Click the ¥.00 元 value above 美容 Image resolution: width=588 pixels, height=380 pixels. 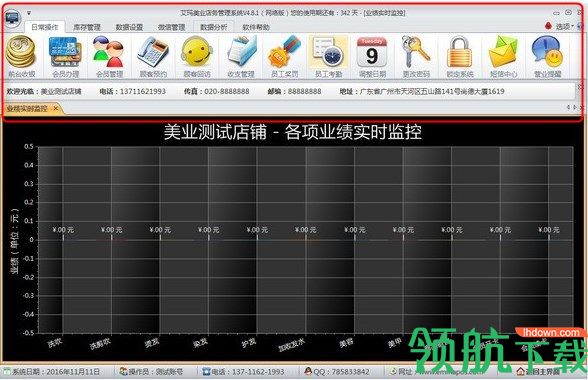coord(354,230)
